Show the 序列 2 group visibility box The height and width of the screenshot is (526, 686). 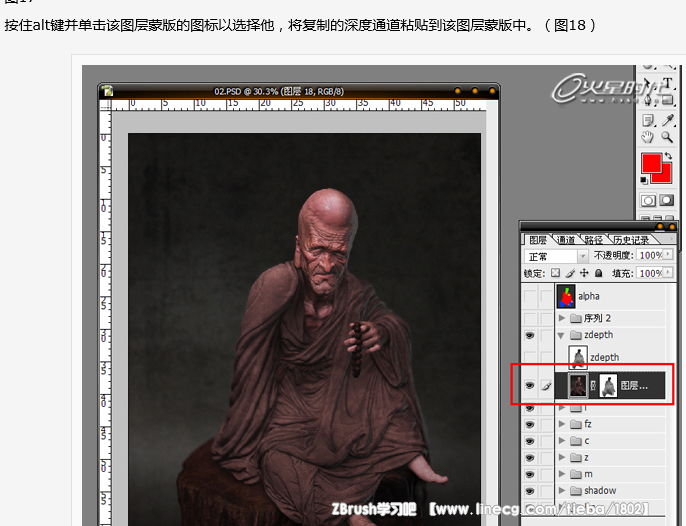[530, 318]
